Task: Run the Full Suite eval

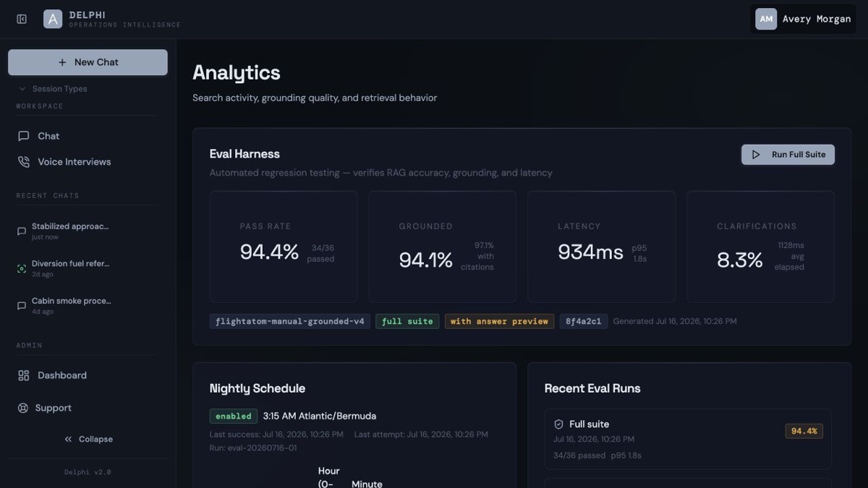Action: pos(788,155)
